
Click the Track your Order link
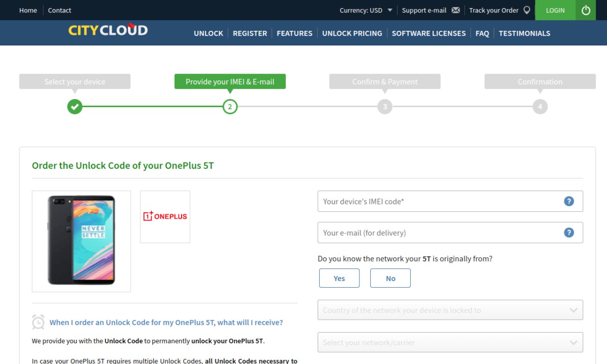(494, 10)
